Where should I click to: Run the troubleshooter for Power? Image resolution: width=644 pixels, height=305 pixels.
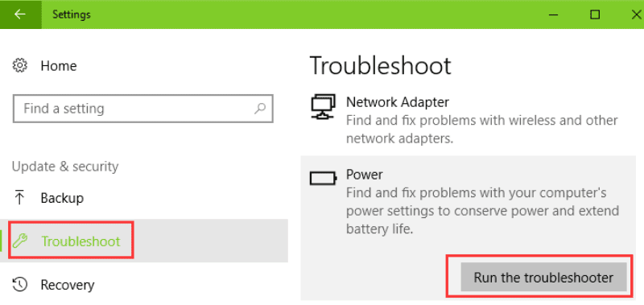click(x=543, y=277)
